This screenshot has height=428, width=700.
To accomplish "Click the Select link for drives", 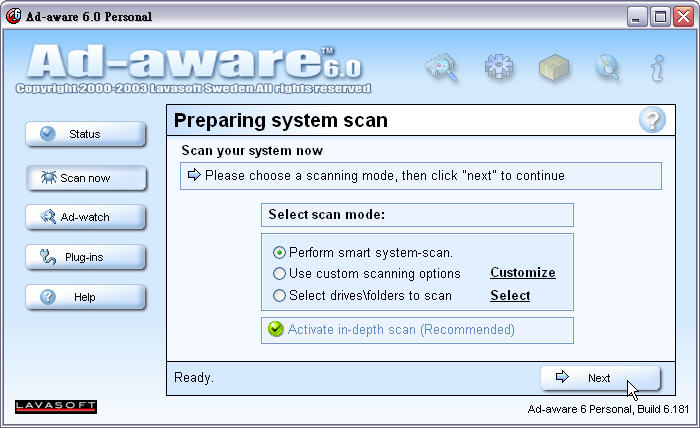I will [510, 295].
